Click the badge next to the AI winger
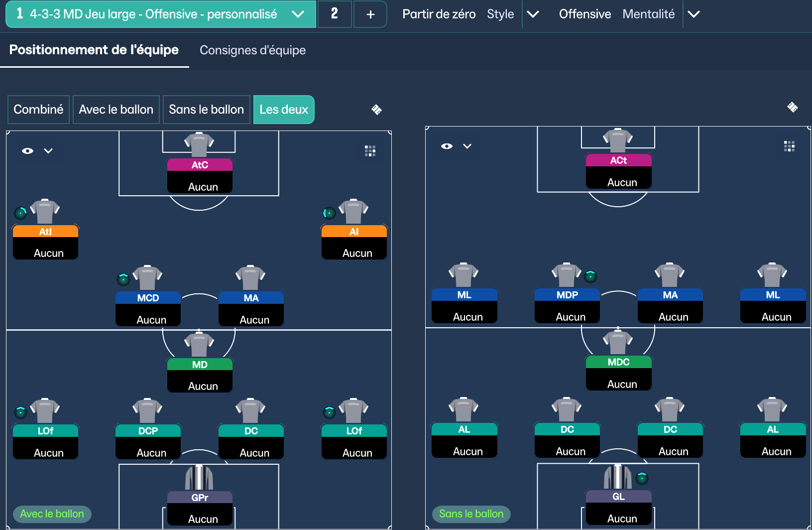 point(329,213)
